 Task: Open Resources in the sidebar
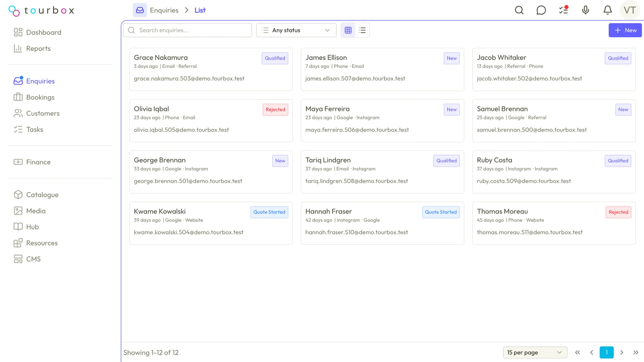pos(35,243)
